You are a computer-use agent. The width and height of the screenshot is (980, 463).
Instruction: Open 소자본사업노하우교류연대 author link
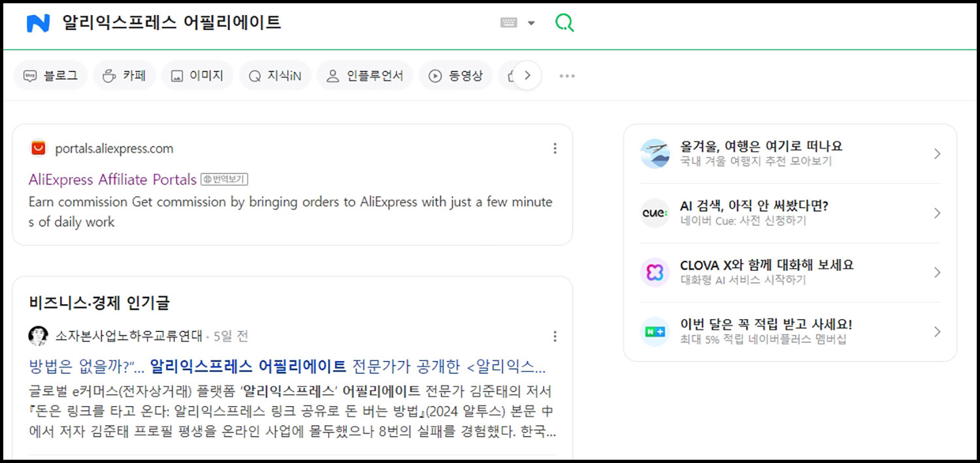129,336
